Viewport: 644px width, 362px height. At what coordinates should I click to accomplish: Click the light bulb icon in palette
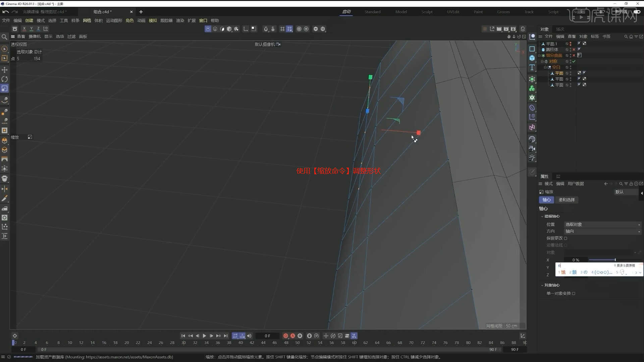click(532, 158)
